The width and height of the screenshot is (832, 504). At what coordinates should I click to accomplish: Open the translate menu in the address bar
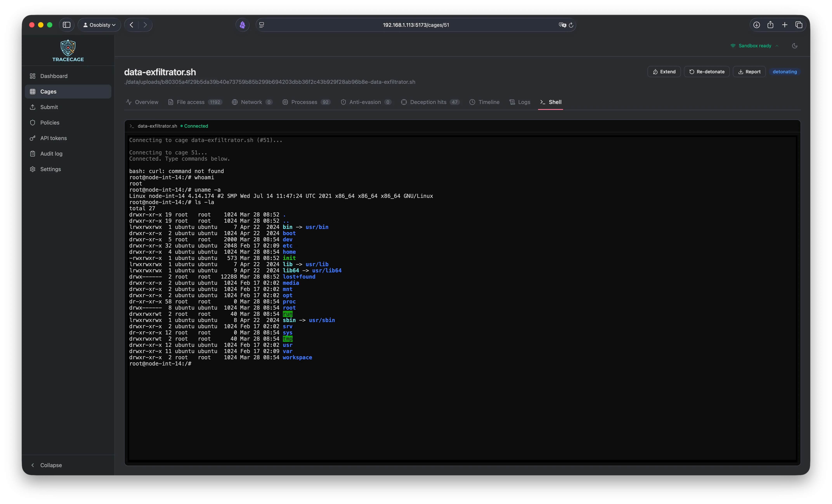[562, 25]
